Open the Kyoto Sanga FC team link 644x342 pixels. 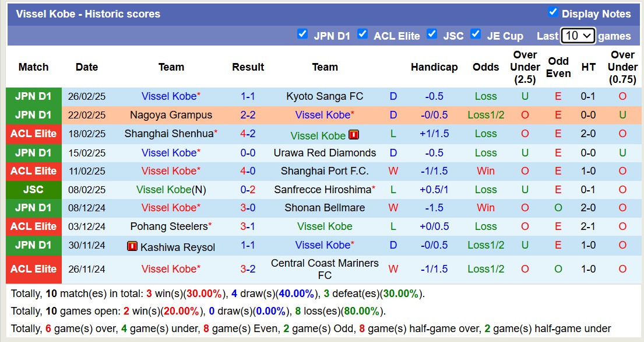point(323,96)
